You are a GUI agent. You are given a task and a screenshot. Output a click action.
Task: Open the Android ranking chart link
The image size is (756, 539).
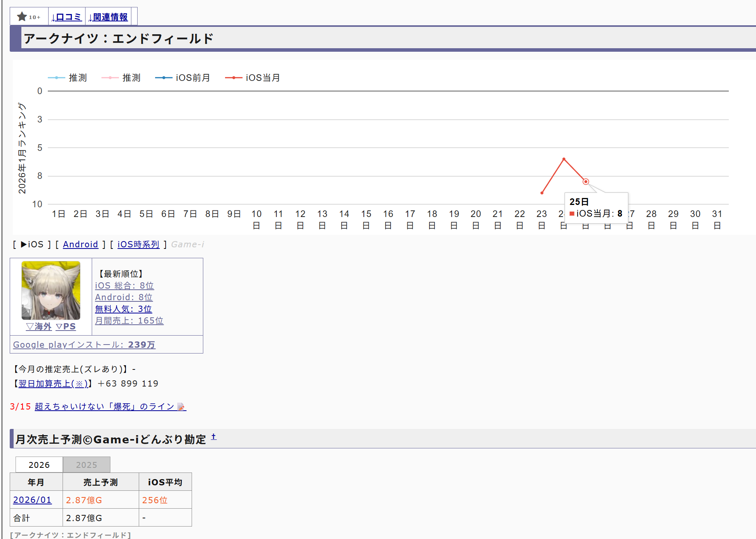click(x=80, y=244)
